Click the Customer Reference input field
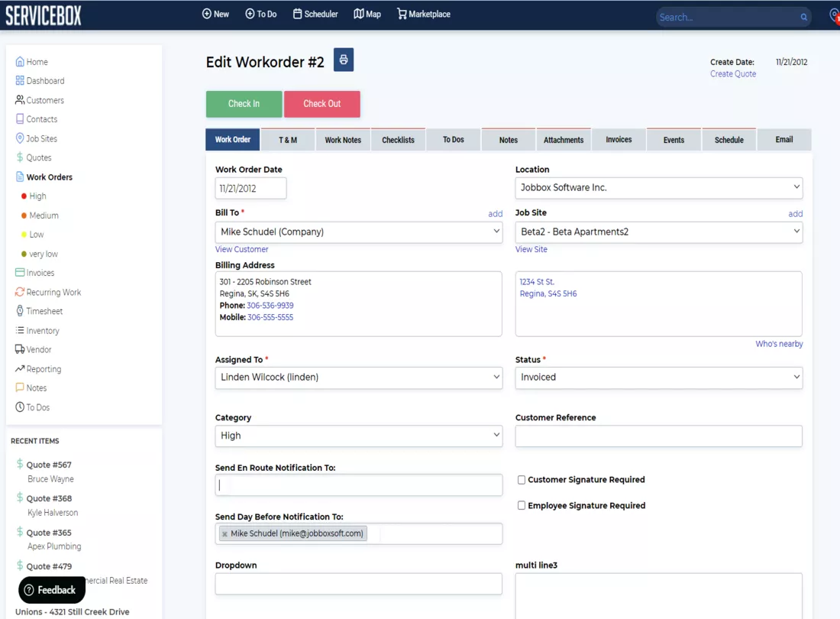Viewport: 840px width, 619px height. (659, 436)
